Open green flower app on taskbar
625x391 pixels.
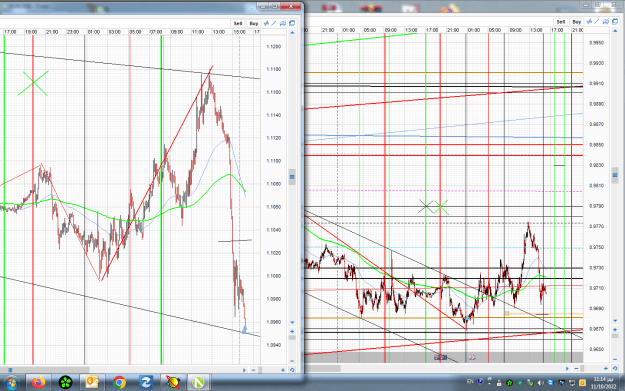pyautogui.click(x=65, y=383)
